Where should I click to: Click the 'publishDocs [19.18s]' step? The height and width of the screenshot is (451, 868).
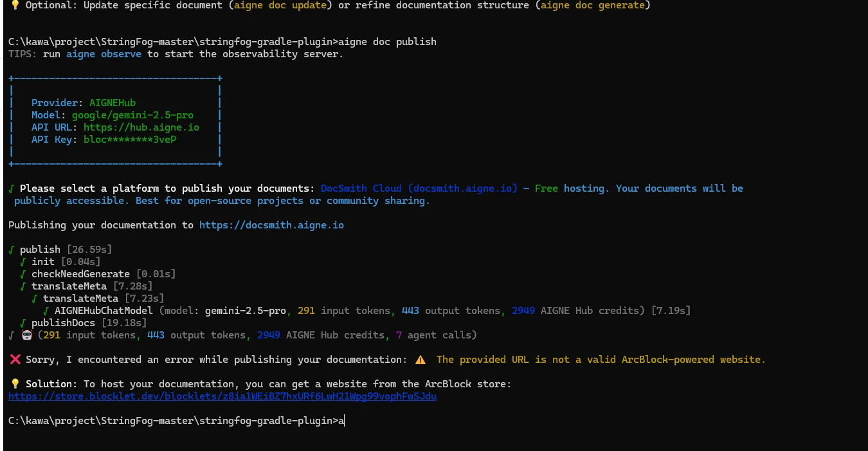(x=89, y=323)
